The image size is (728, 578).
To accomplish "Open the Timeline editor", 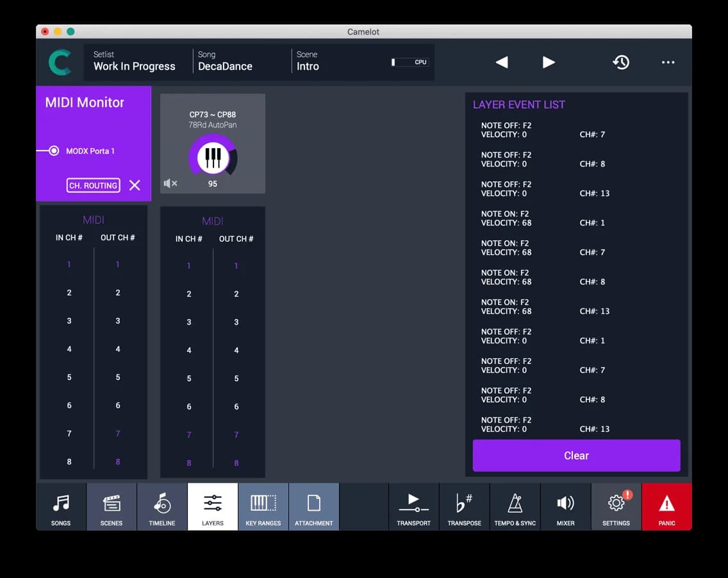I will click(161, 506).
